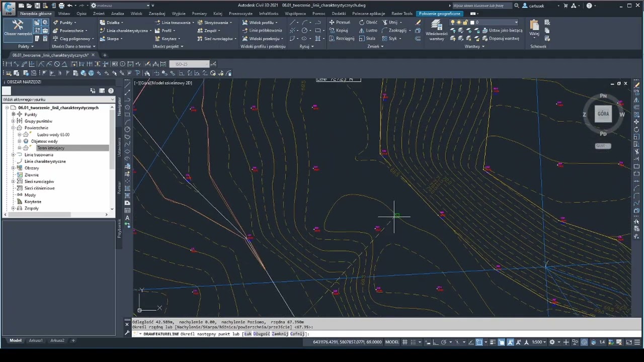Open the customization menu in status bar
Screen dimensions: 644x362
coord(638,342)
